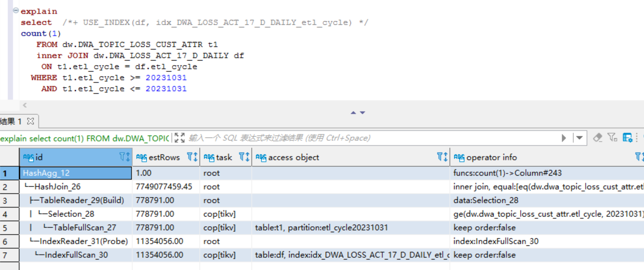Screen dimensions: 644x270
Task: Collapse the explain SQL code block
Action: pyautogui.click(x=16, y=10)
